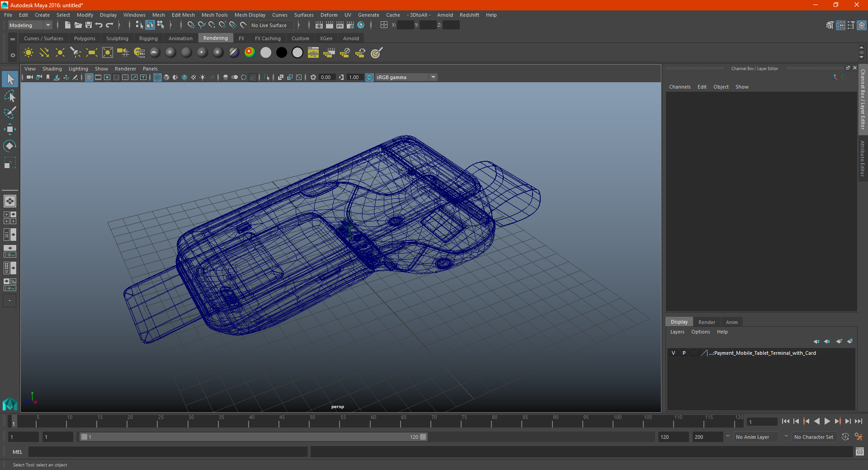Viewport: 868px width, 470px height.
Task: Open a scene with the folder icon
Action: click(x=78, y=25)
